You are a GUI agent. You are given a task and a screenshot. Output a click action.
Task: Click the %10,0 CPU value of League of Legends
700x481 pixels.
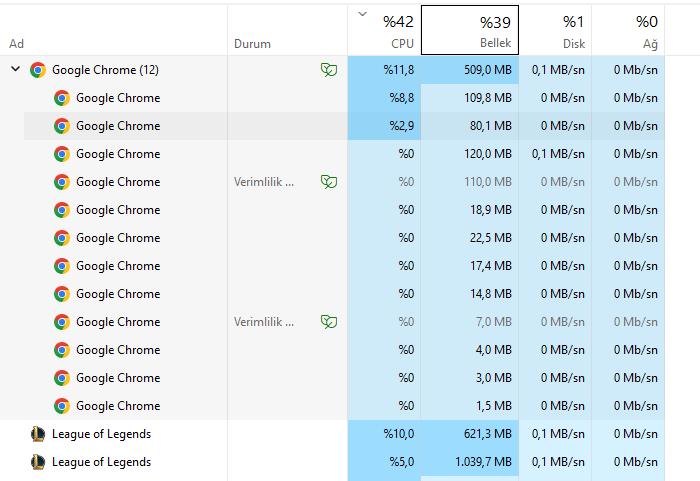(x=399, y=434)
